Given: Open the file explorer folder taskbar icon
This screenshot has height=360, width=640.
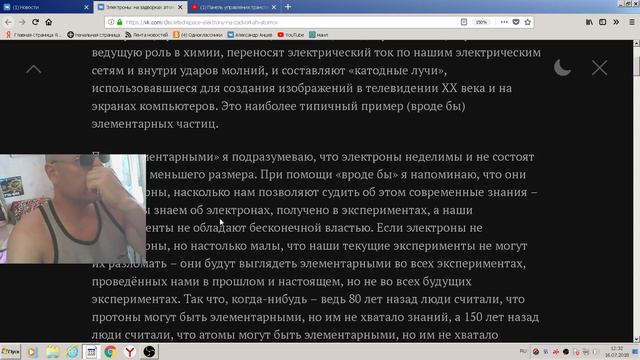Looking at the screenshot, I should [x=53, y=351].
